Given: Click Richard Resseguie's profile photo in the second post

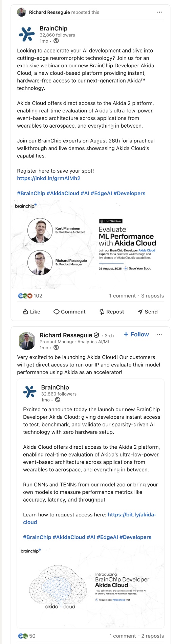Looking at the screenshot, I should point(27,341).
